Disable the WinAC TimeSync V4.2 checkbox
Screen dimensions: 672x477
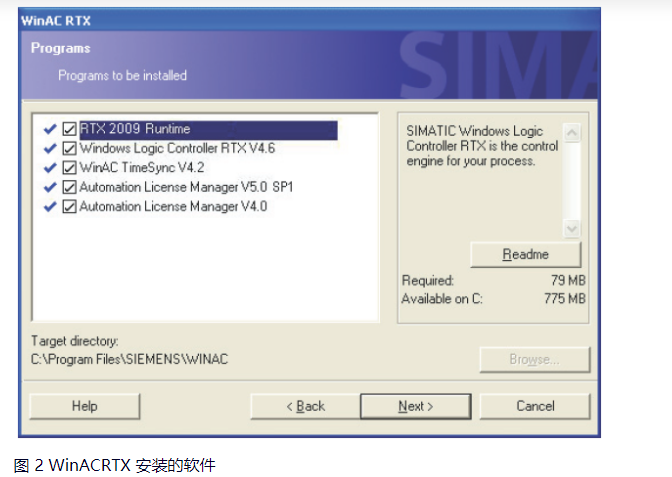pos(69,168)
